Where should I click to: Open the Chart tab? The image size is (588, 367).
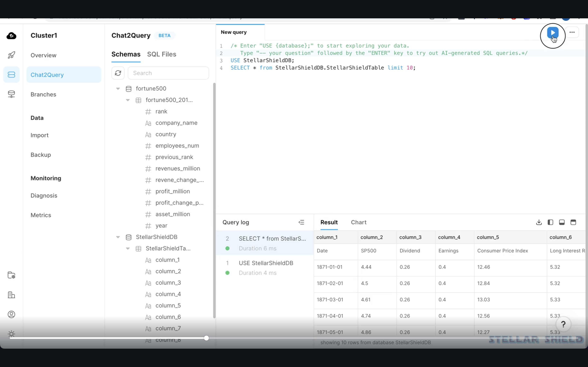point(358,222)
